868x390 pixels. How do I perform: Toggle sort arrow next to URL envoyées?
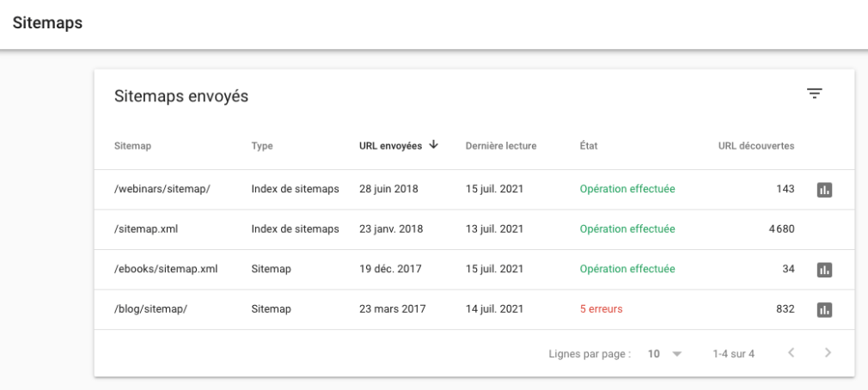coord(433,145)
